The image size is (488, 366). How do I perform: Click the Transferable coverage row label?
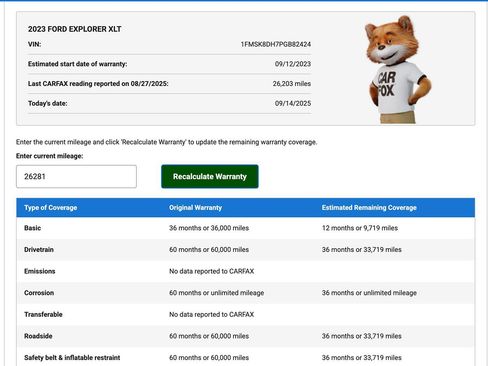pos(43,314)
